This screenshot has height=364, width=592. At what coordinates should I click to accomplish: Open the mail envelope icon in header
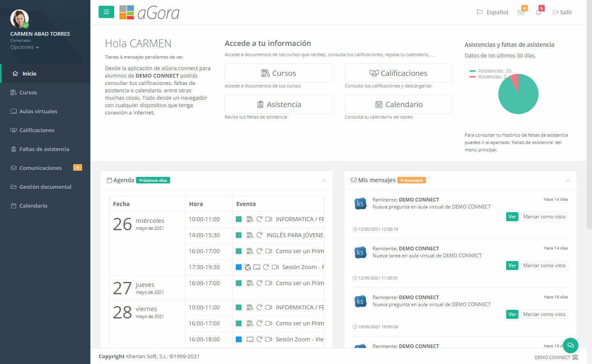[x=521, y=12]
